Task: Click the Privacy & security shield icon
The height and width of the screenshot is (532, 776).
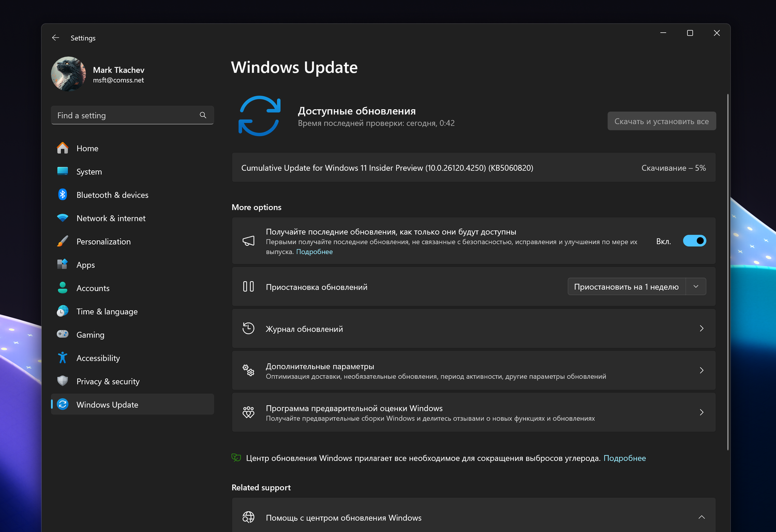Action: coord(63,381)
